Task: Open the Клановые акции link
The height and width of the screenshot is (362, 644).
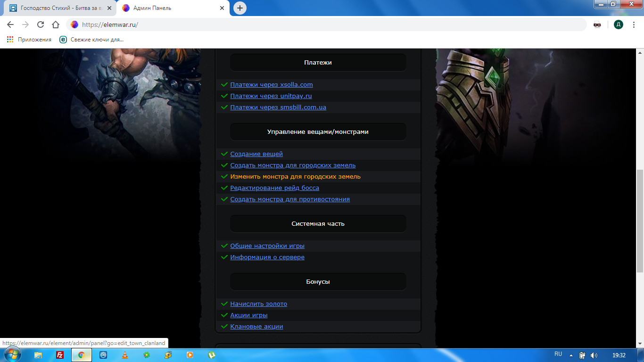Action: click(x=256, y=327)
